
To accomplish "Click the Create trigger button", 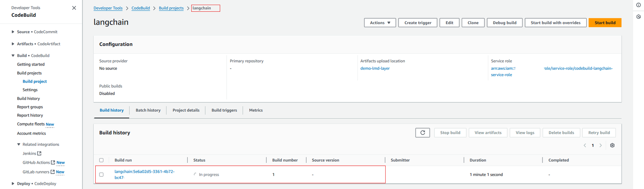I will click(418, 23).
